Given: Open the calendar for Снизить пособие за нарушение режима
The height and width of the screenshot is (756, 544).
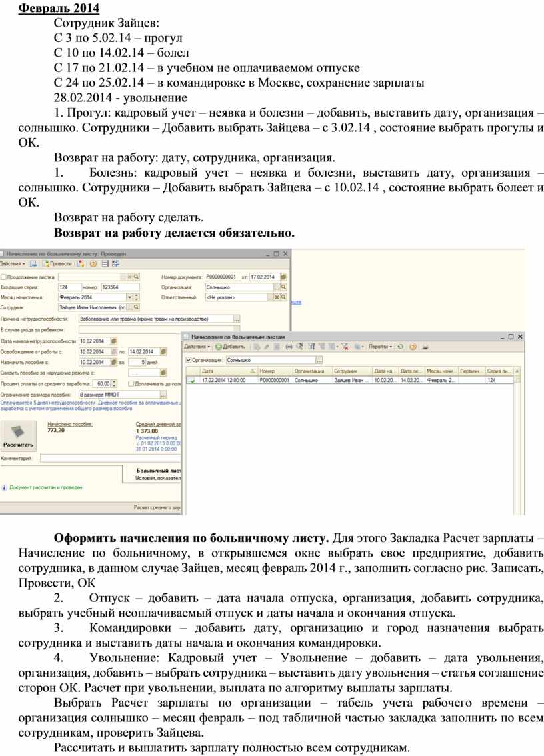Looking at the screenshot, I should click(163, 373).
